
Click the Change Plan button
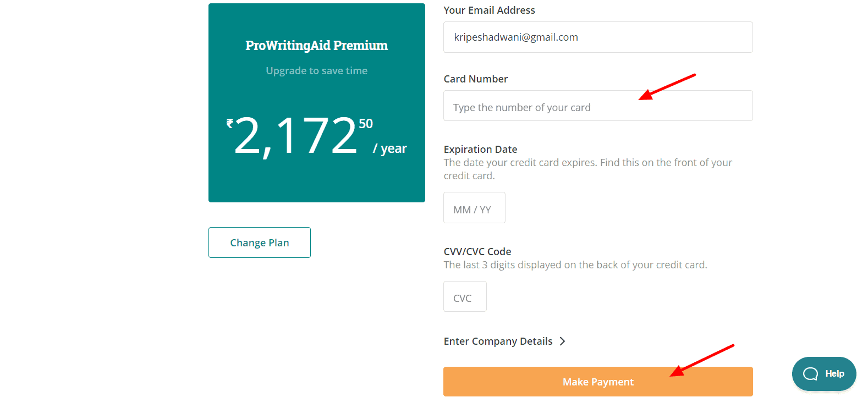tap(260, 242)
